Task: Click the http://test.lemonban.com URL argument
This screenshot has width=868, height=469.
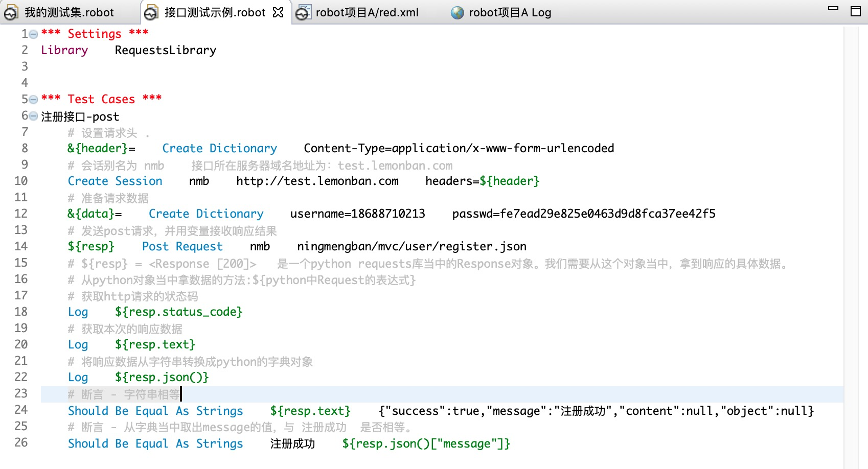Action: point(317,181)
